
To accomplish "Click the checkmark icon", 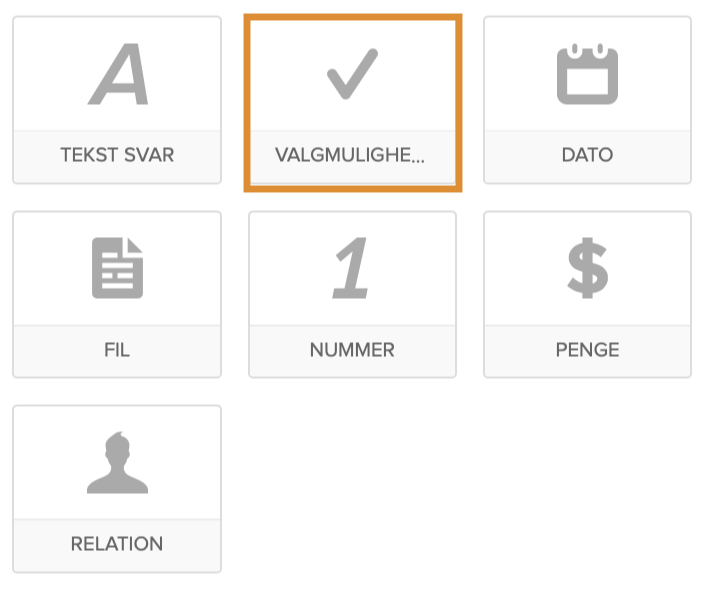I will [x=352, y=74].
